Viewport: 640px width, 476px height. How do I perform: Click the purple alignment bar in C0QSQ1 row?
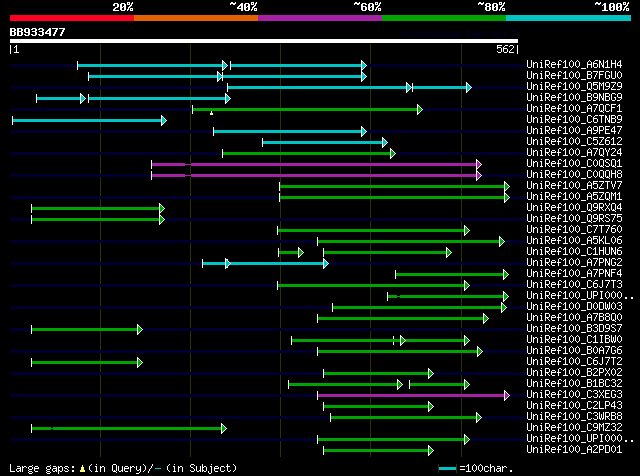point(316,165)
